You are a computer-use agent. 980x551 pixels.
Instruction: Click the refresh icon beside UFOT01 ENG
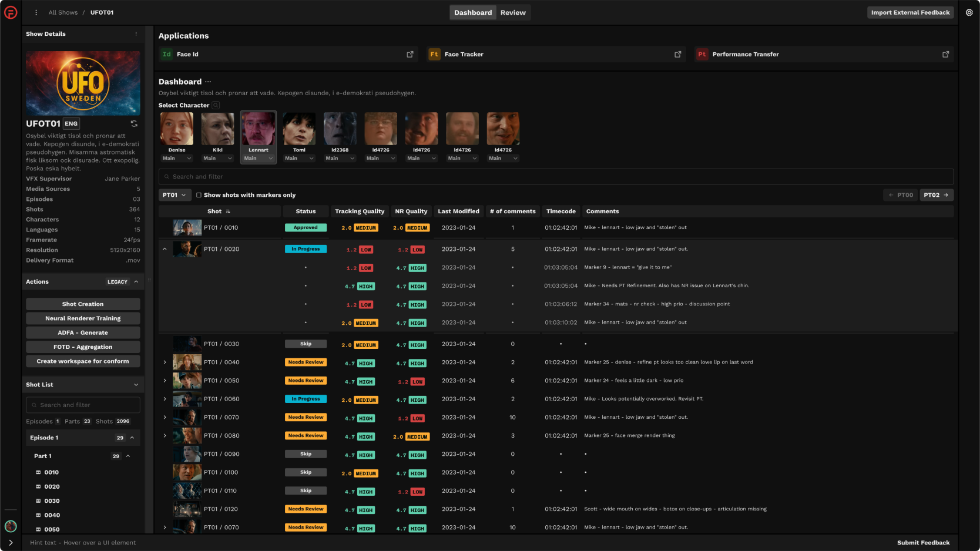tap(134, 123)
